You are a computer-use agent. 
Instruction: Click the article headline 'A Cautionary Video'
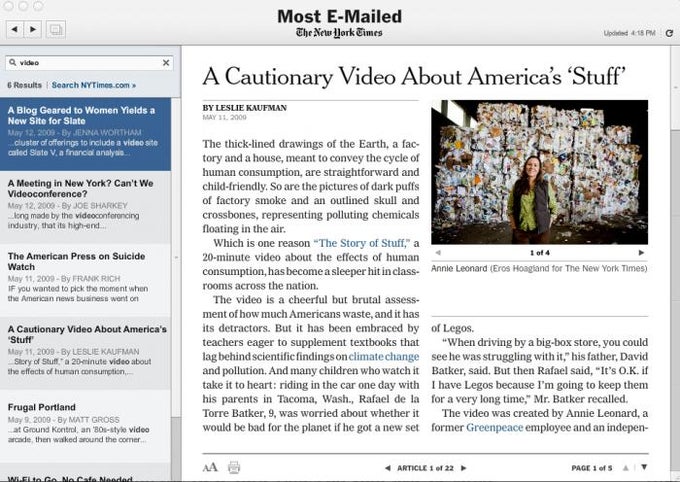click(414, 77)
